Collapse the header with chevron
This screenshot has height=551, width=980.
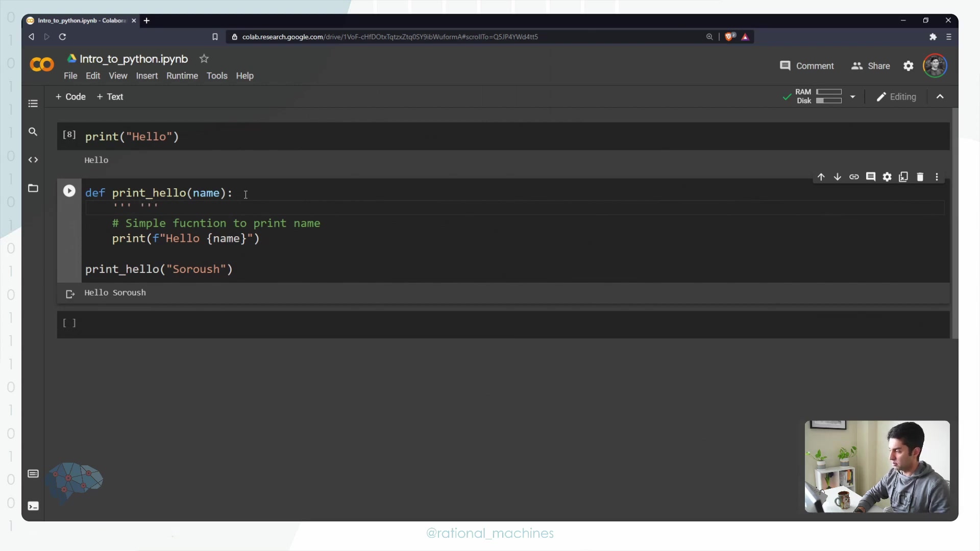[x=940, y=96]
